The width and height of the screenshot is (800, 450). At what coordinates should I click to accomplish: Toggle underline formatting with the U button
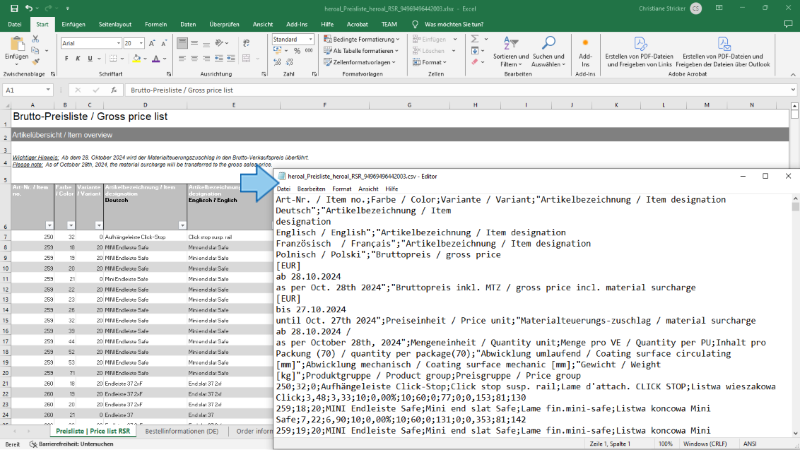90,59
